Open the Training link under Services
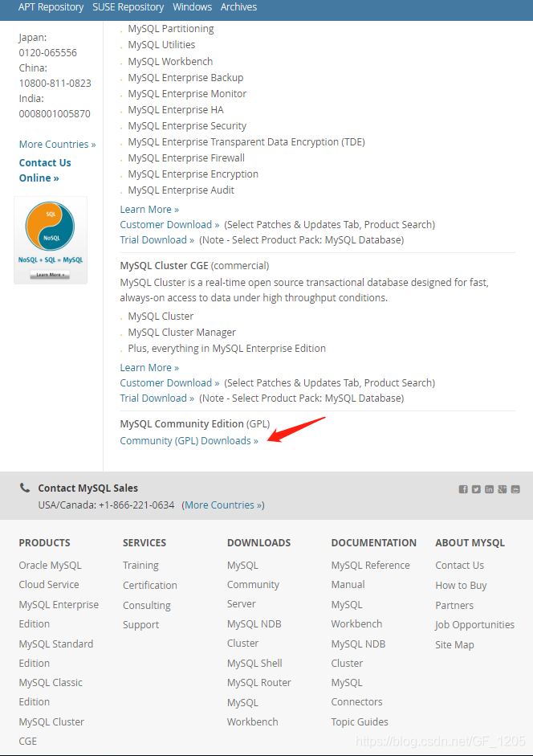Viewport: 533px width, 756px height. [x=140, y=565]
